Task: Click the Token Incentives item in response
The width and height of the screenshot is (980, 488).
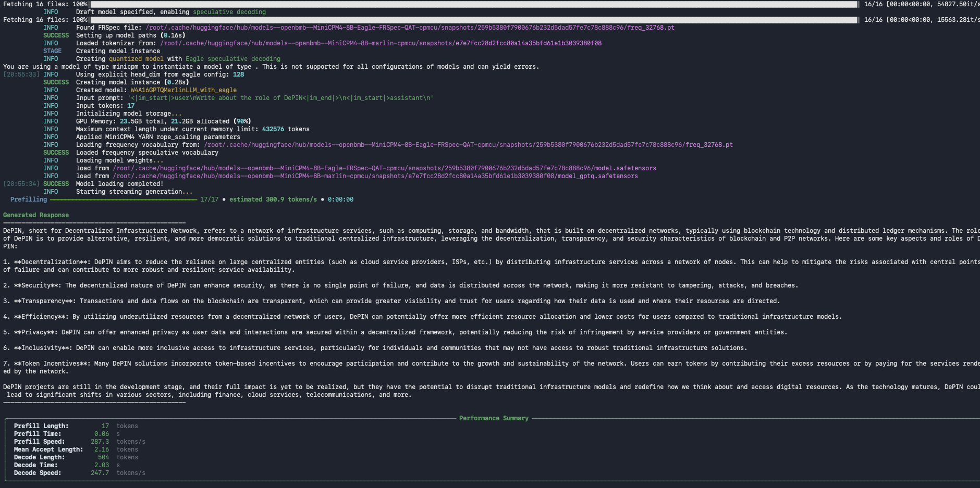Action: click(x=52, y=364)
